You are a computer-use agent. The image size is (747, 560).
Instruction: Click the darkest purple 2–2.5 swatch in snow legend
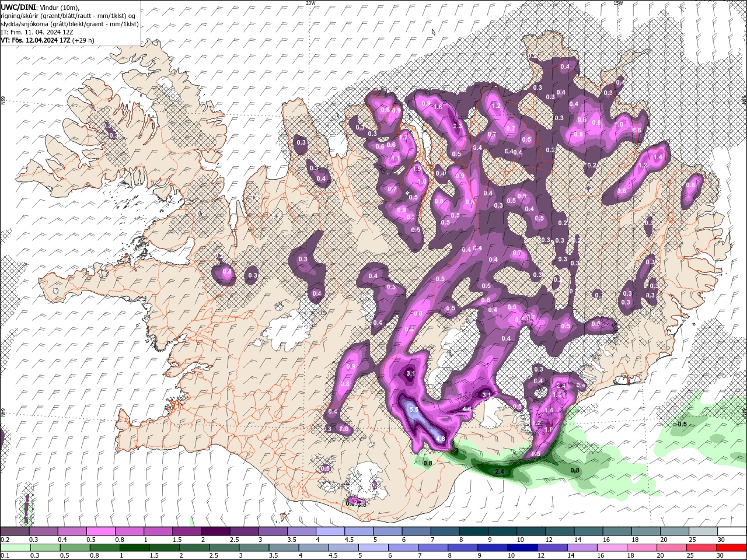[215, 531]
